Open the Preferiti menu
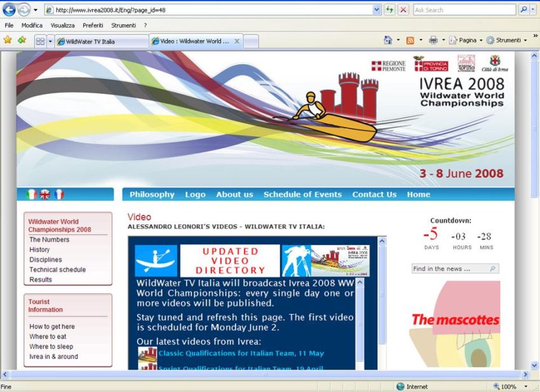The height and width of the screenshot is (392, 540). tap(93, 25)
